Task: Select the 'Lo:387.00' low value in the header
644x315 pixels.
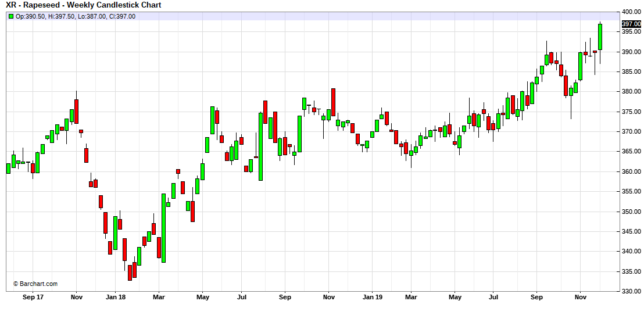Action: [x=91, y=16]
